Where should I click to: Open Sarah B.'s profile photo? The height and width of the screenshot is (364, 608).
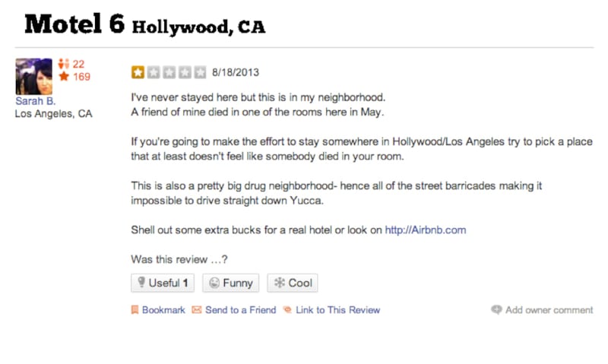[33, 76]
